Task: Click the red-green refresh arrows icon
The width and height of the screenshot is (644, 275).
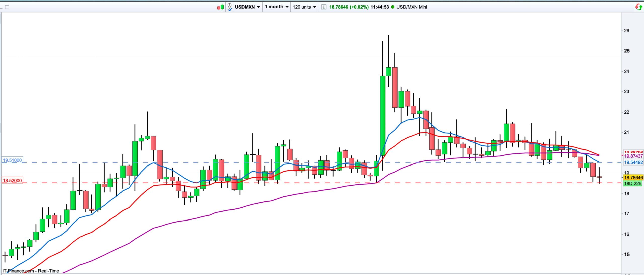Action: point(638,7)
